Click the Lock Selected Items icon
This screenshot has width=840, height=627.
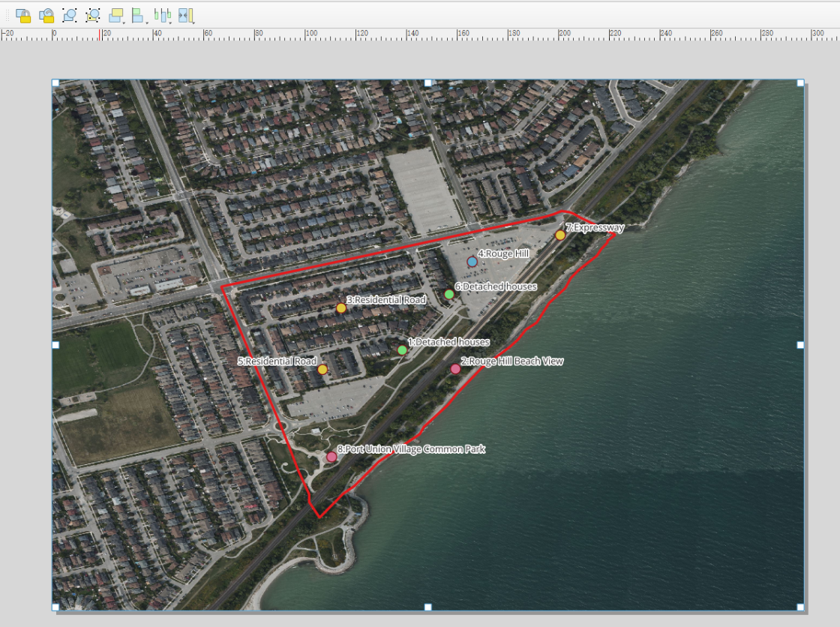coord(23,16)
